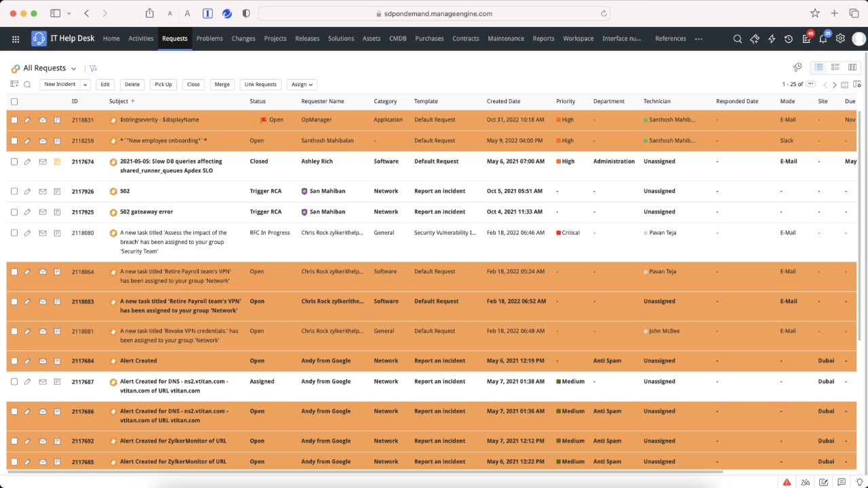
Task: Open notes icon for request 2118080
Action: tap(58, 232)
